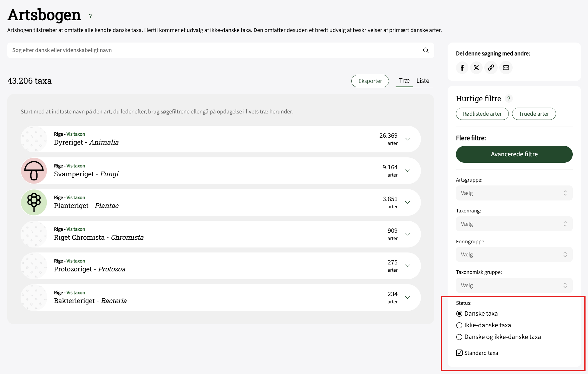Image resolution: width=588 pixels, height=374 pixels.
Task: Apply the Truede arter quick filter
Action: [x=534, y=114]
